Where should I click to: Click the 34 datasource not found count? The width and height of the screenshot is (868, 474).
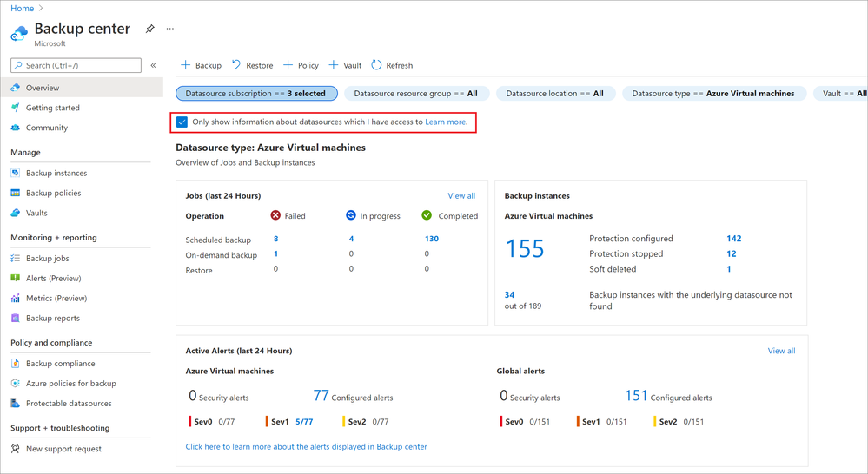point(509,295)
